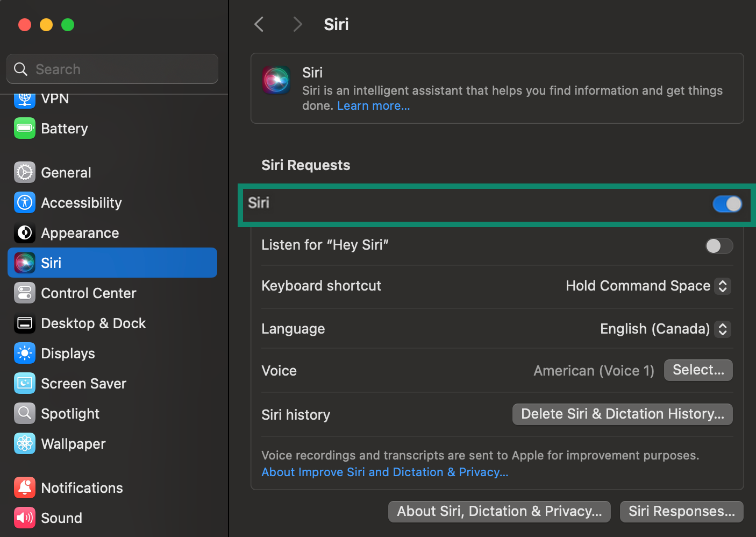
Task: Click Delete Siri & Dictation History button
Action: (x=622, y=414)
